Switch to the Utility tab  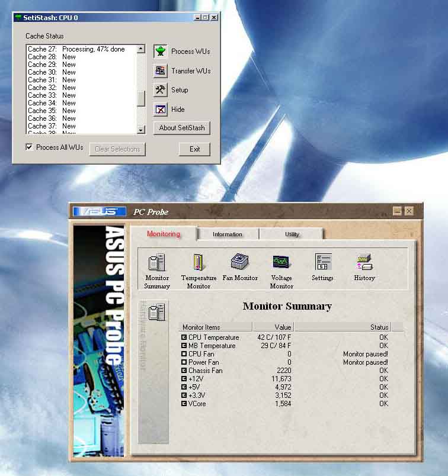pos(292,234)
